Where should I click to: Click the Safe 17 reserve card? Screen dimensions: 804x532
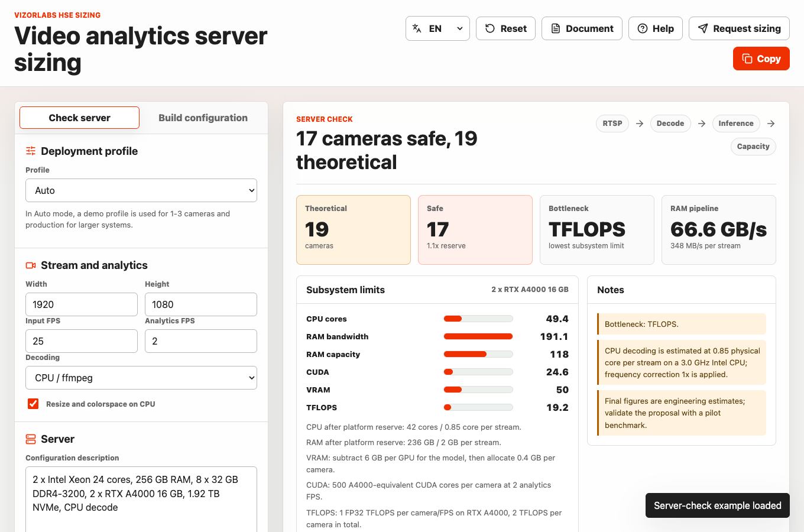pyautogui.click(x=475, y=230)
